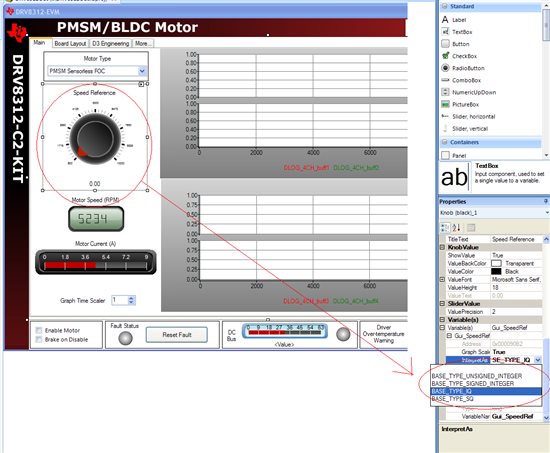Click the Reset Fault button
The height and width of the screenshot is (453, 550).
[x=177, y=335]
